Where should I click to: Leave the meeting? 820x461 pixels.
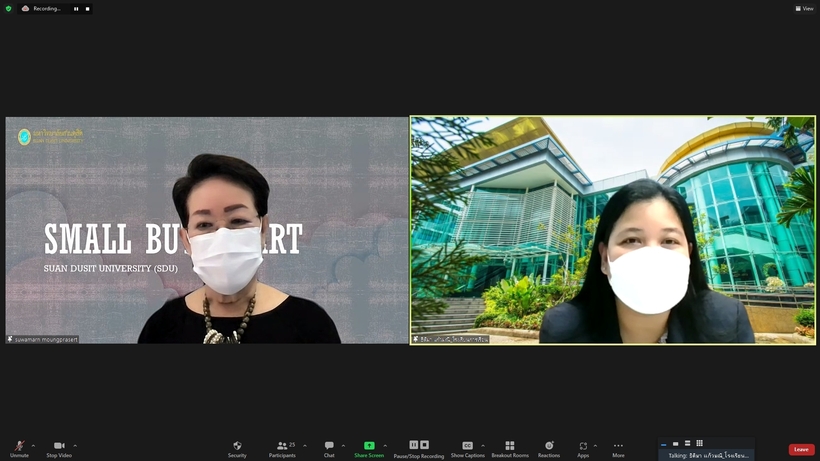[x=801, y=450]
